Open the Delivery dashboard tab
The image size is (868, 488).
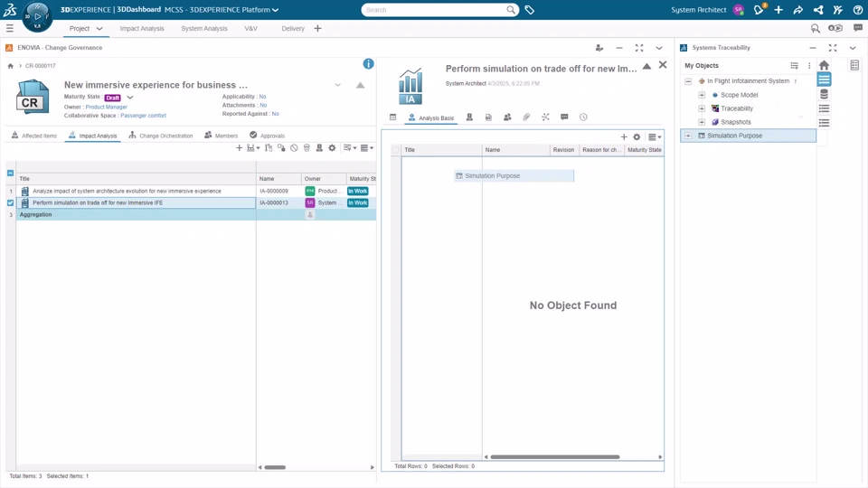point(293,29)
